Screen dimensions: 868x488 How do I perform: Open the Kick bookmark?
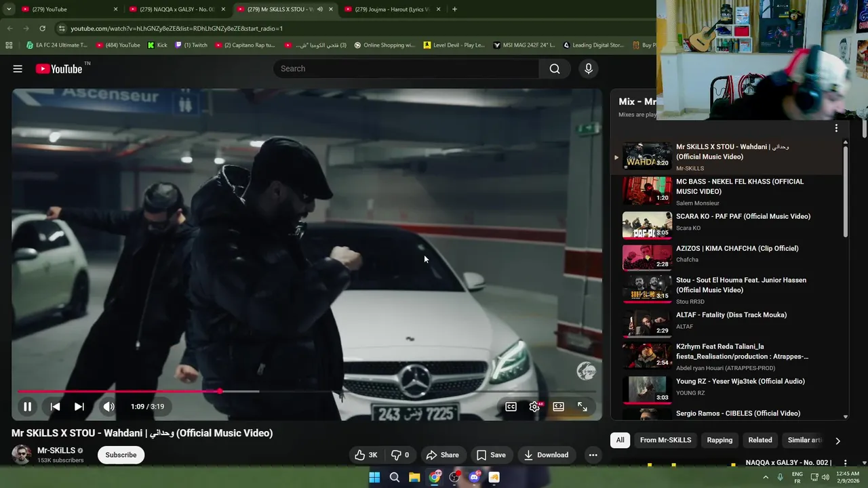[x=157, y=45]
